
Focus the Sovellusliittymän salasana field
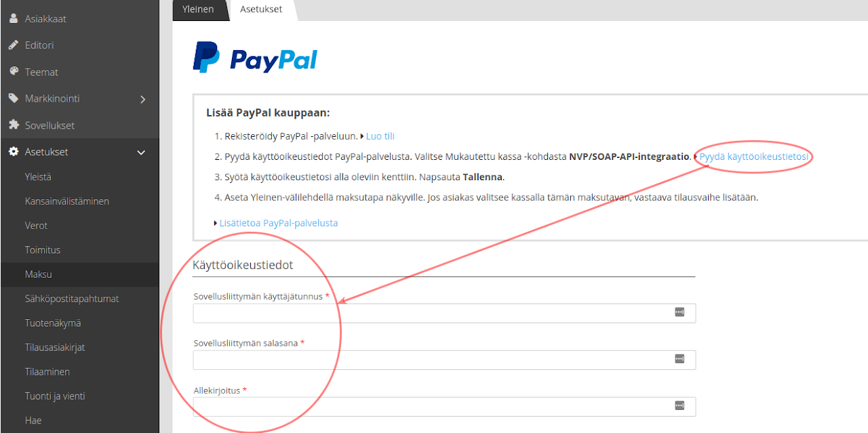point(444,360)
